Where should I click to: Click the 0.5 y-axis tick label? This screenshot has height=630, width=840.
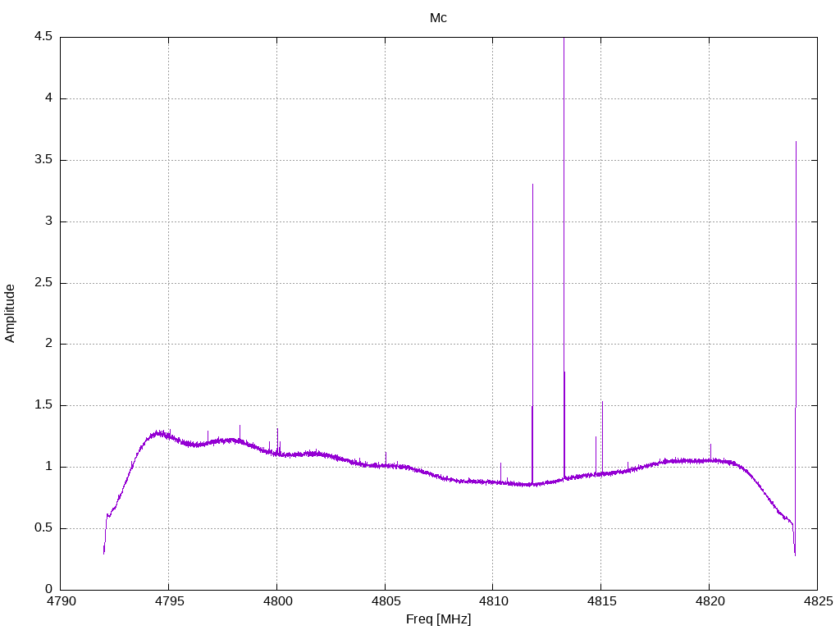click(43, 528)
